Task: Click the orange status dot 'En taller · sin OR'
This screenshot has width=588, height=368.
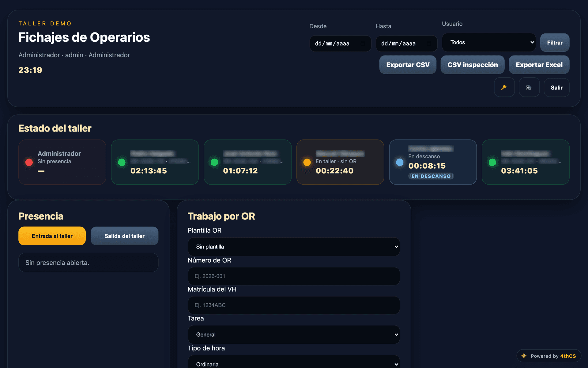Action: tap(307, 162)
